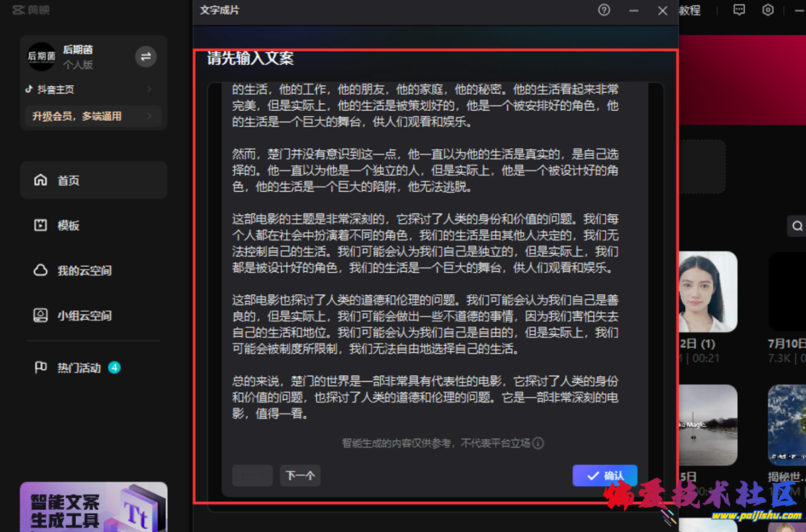
Task: Open the 教程 tutorial menu item
Action: point(689,10)
